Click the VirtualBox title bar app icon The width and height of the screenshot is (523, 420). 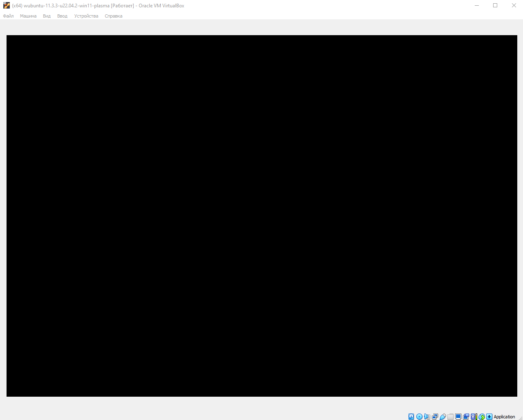[7, 5]
